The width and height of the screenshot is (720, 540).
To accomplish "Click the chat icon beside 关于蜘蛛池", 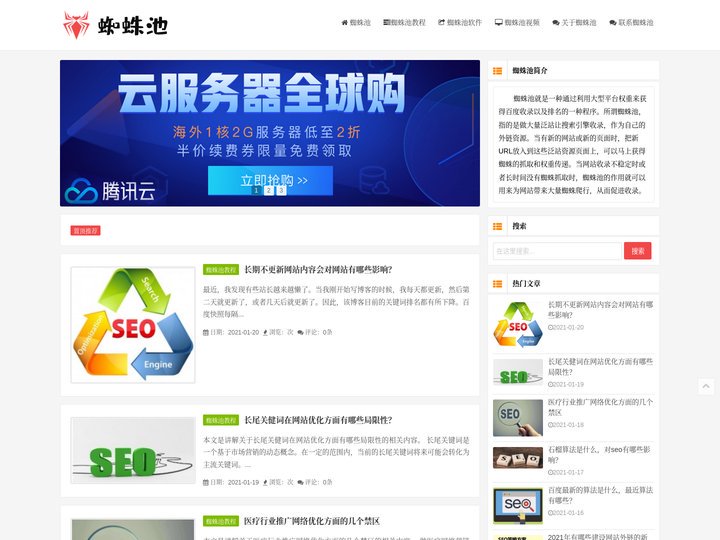I will (x=556, y=22).
